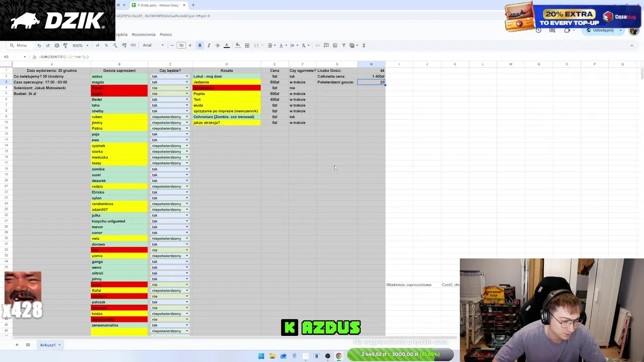Open version history clock icon
Screen dimensions: 644x362
(538, 30)
